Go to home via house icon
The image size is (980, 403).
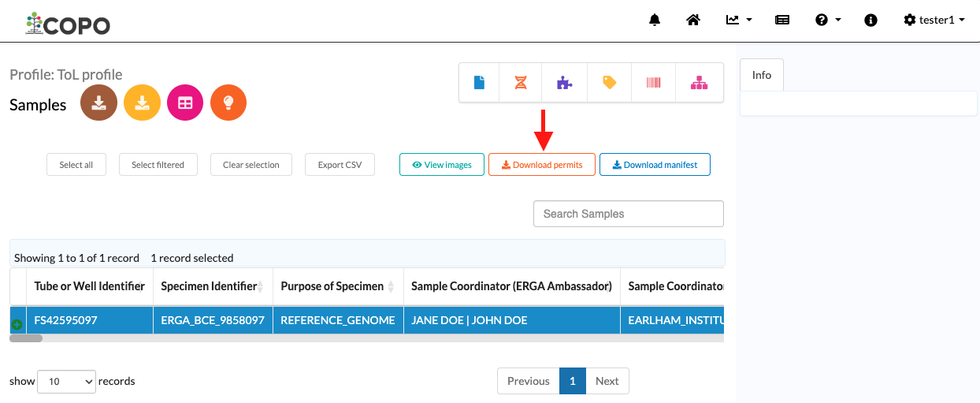coord(693,20)
